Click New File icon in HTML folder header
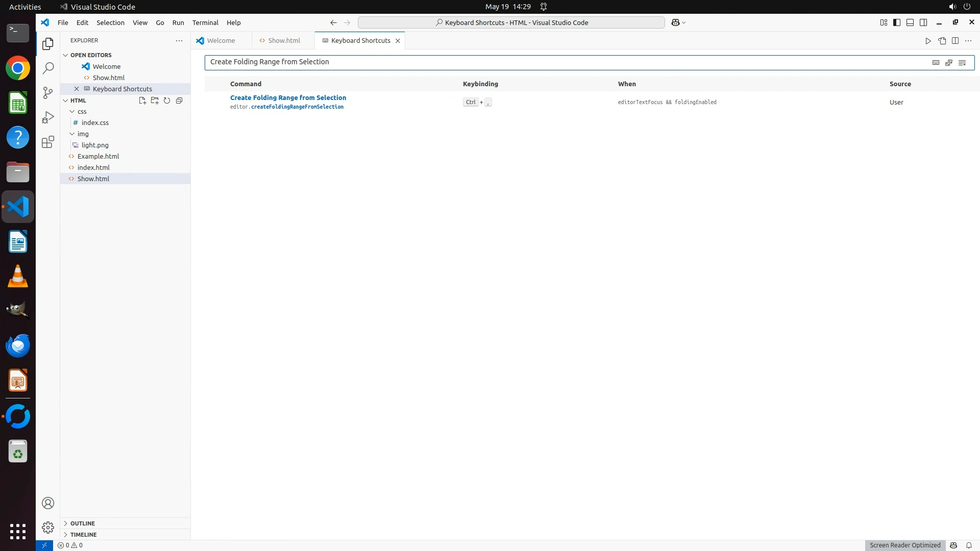 coord(142,101)
